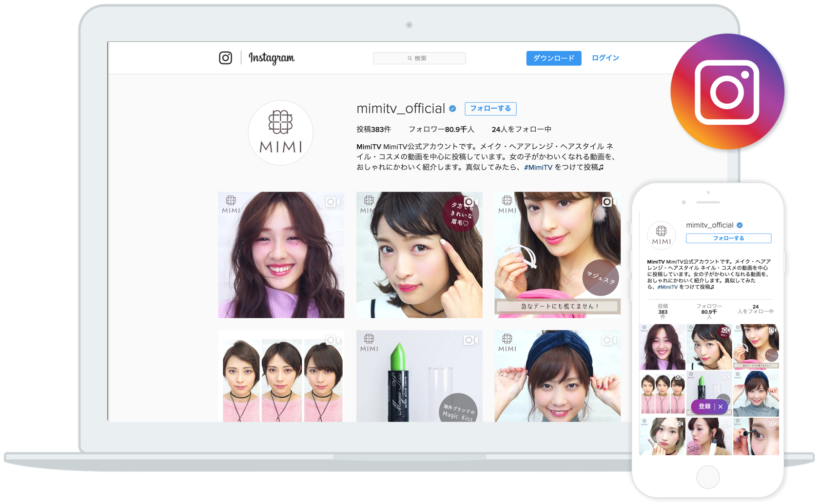The image size is (819, 504).
Task: Open three-faces post on phone grid
Action: pos(662,394)
